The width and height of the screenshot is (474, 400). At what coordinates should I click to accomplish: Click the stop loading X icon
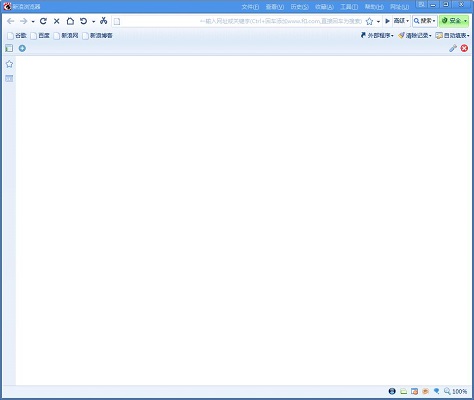pyautogui.click(x=57, y=21)
